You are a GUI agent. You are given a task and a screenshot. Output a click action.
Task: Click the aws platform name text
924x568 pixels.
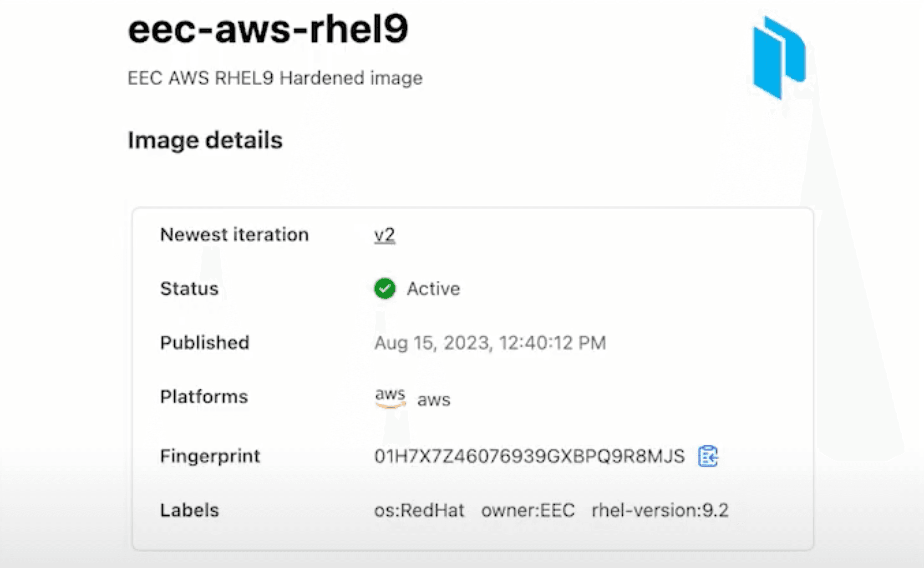pyautogui.click(x=434, y=400)
